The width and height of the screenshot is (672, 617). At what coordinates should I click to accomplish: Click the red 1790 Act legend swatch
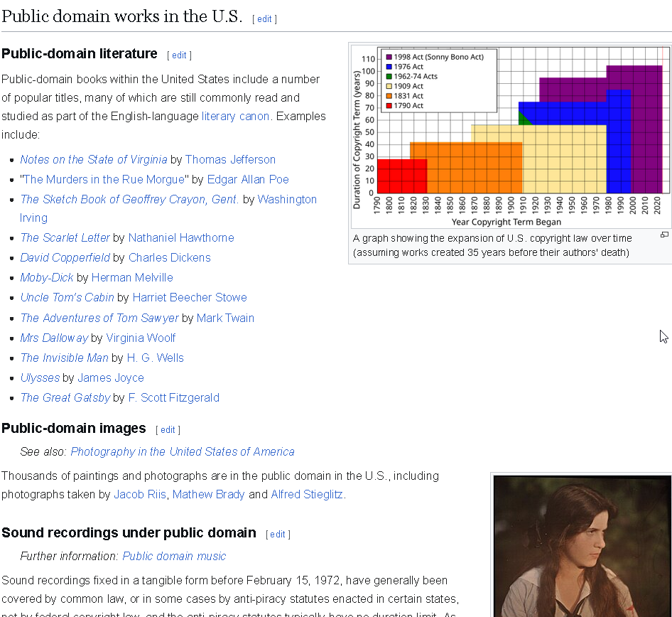click(x=389, y=105)
